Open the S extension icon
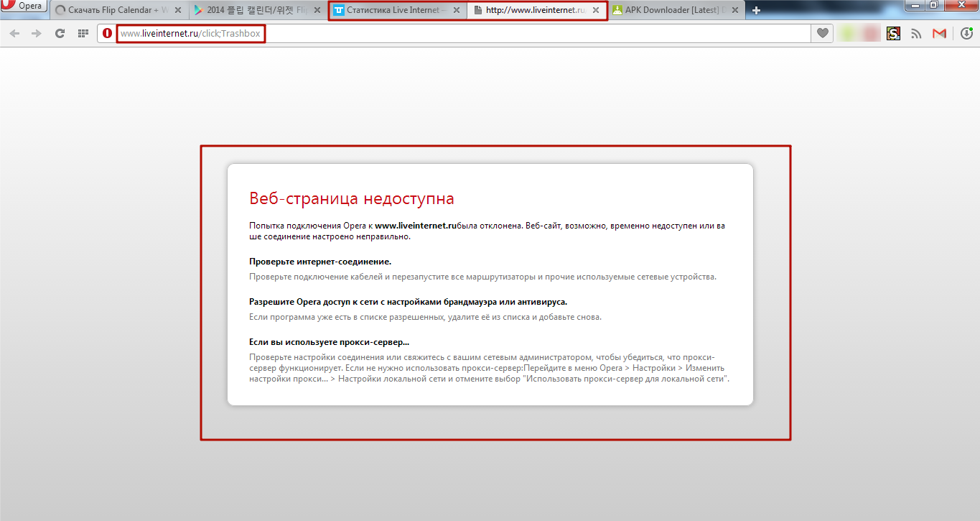The height and width of the screenshot is (521, 980). (x=893, y=33)
